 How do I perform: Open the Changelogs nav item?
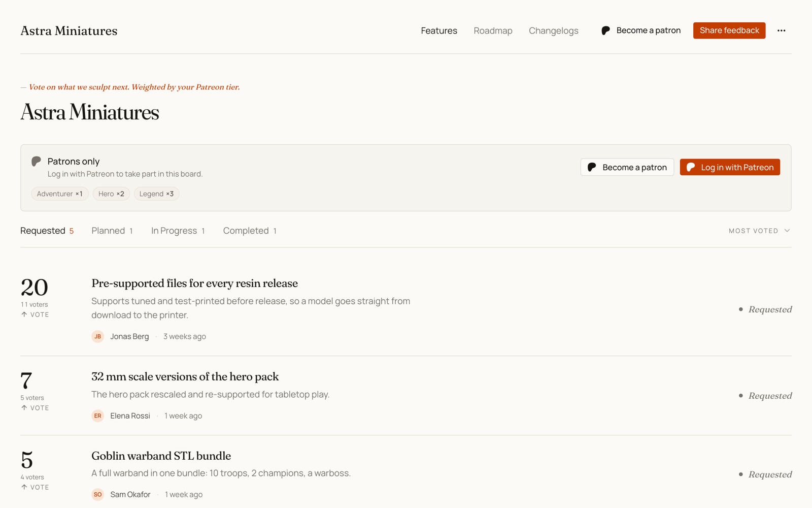554,30
